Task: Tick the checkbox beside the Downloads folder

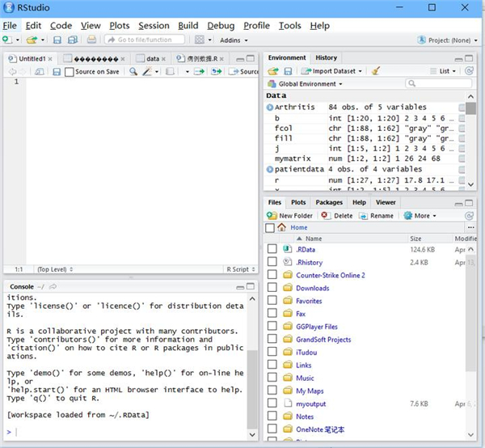Action: tap(272, 288)
